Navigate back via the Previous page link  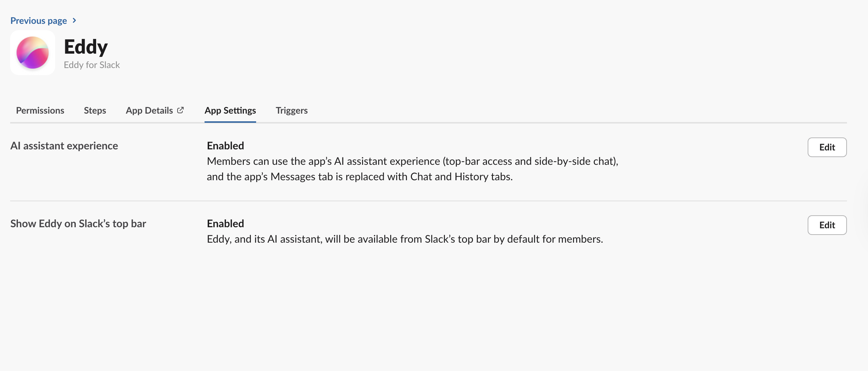39,20
